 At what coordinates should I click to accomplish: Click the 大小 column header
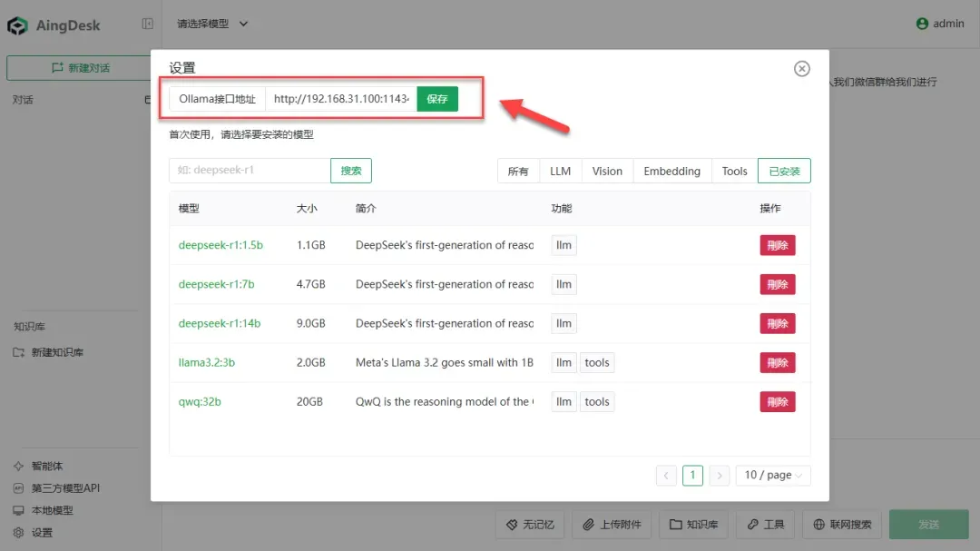[307, 208]
